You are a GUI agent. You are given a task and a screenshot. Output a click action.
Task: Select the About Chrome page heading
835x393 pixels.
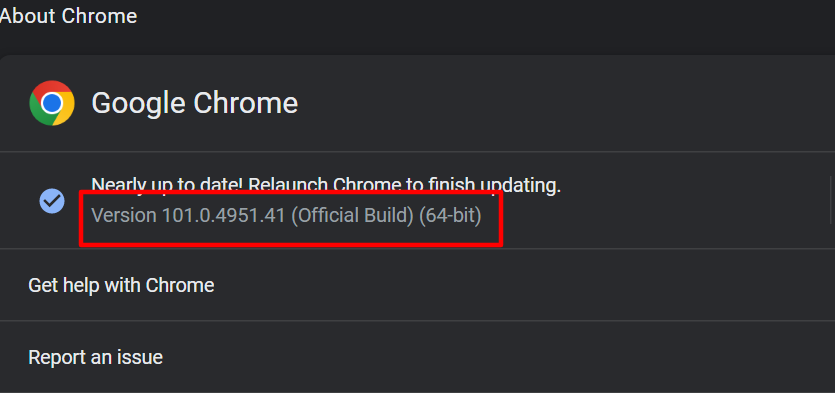[x=68, y=16]
